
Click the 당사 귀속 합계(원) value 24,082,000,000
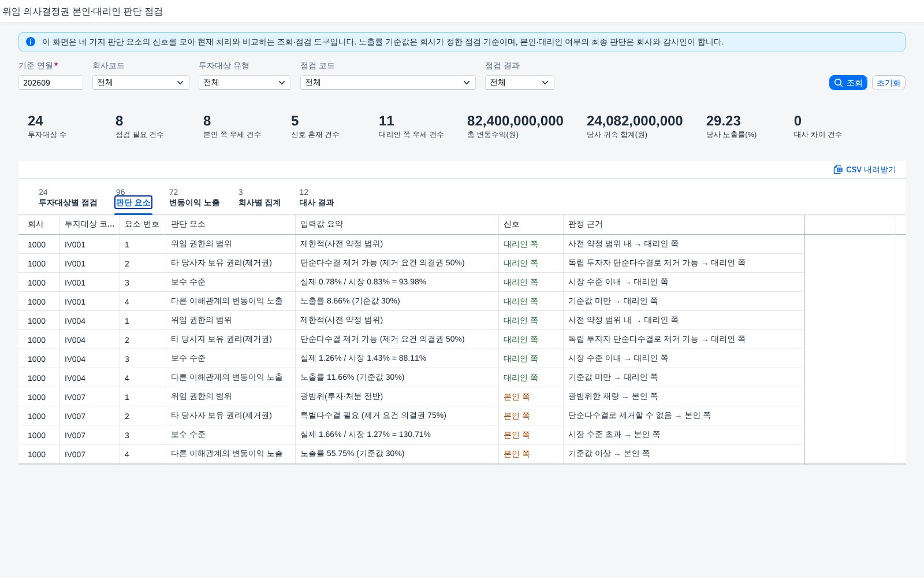coord(635,121)
